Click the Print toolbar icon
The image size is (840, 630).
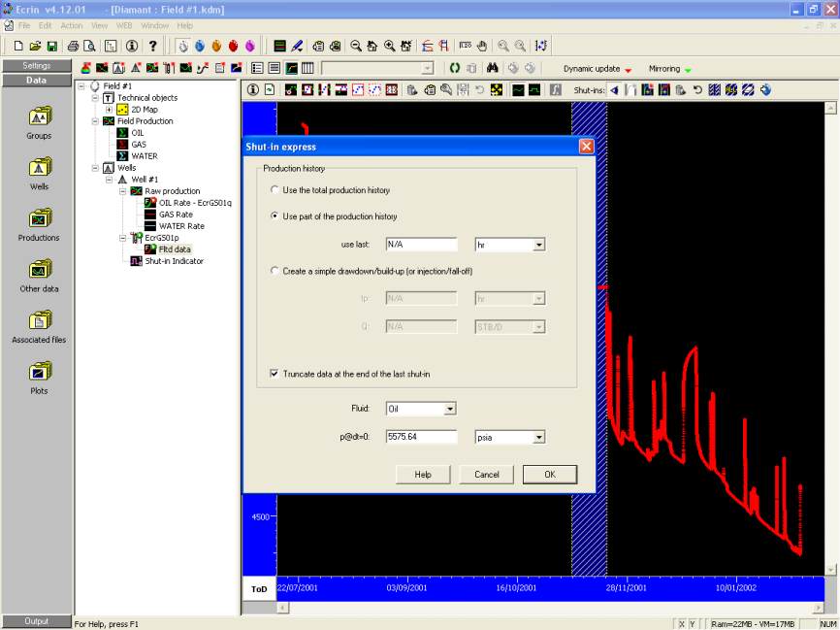[73, 46]
